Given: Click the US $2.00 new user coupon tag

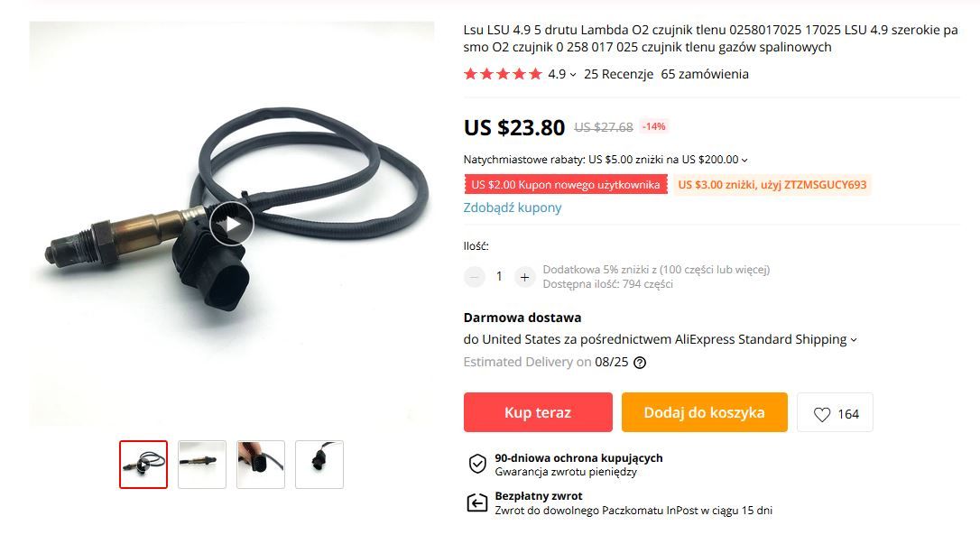Looking at the screenshot, I should click(566, 185).
